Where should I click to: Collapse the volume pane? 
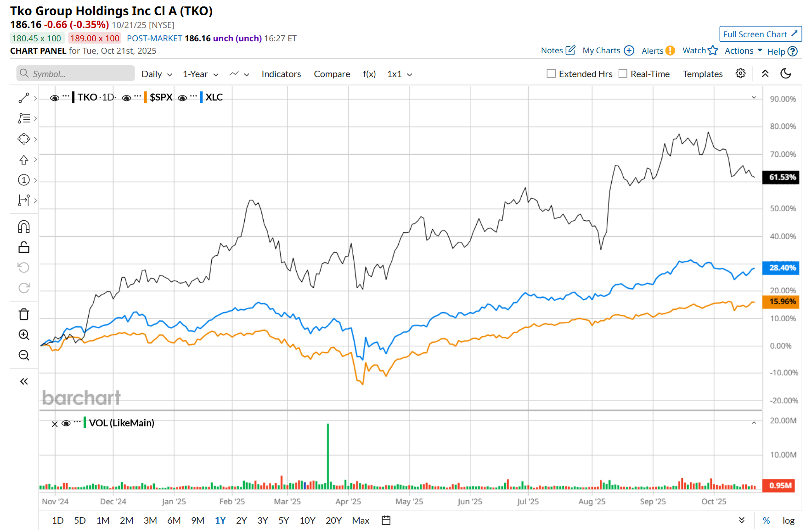[754, 423]
